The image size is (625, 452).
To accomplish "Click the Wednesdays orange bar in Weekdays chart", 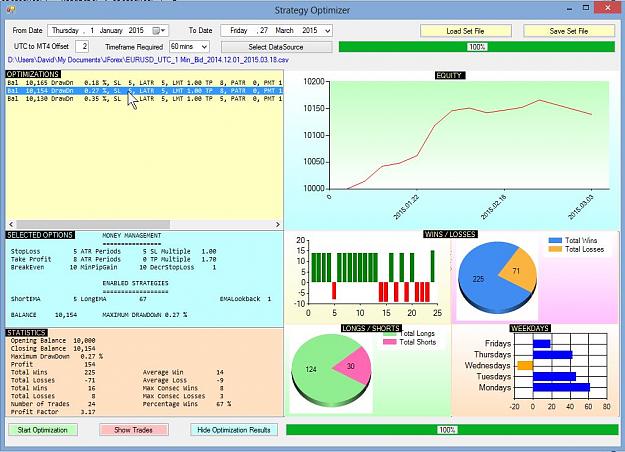I will click(525, 365).
